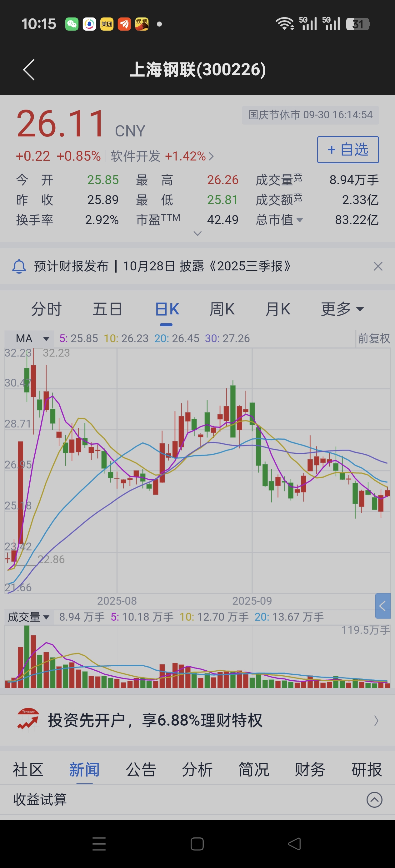Toggle the 前复权 price adjustment

coord(374,338)
